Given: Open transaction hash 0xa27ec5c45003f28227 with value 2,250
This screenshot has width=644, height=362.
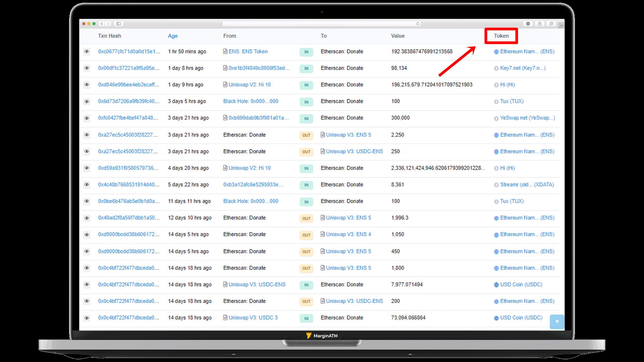Looking at the screenshot, I should point(128,135).
